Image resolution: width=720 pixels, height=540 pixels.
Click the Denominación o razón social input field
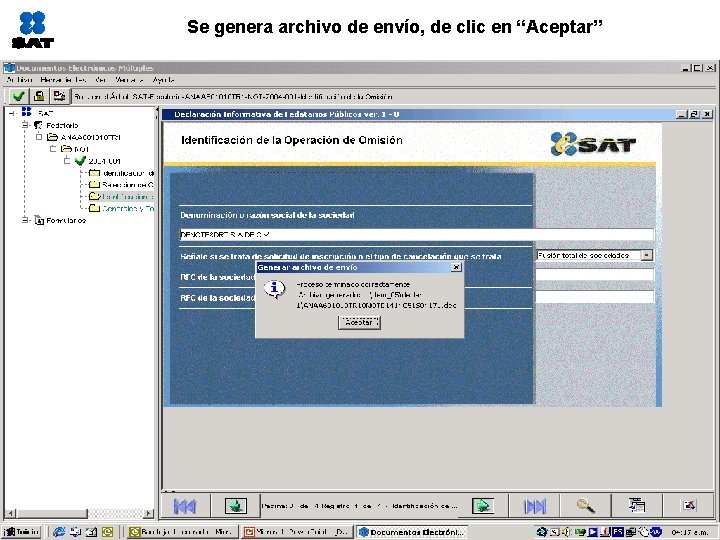click(x=416, y=235)
